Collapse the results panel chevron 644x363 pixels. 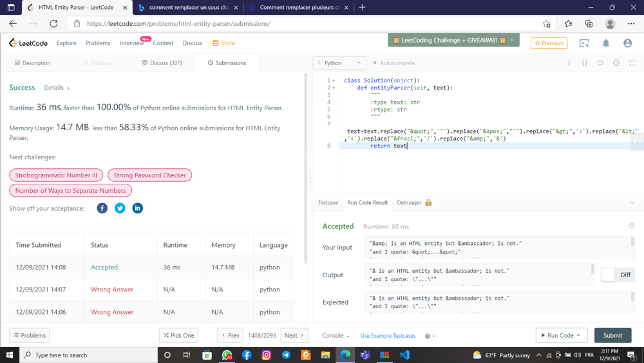pos(632,203)
